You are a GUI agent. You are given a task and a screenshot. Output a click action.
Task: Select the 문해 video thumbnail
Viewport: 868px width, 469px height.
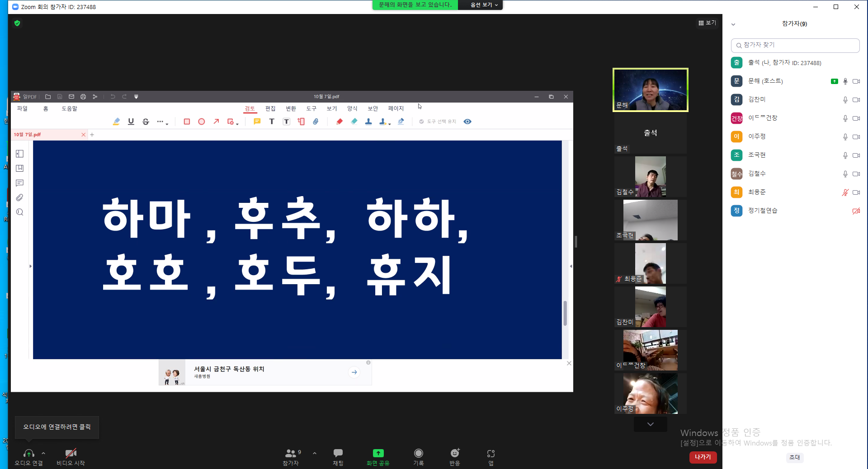click(x=651, y=89)
